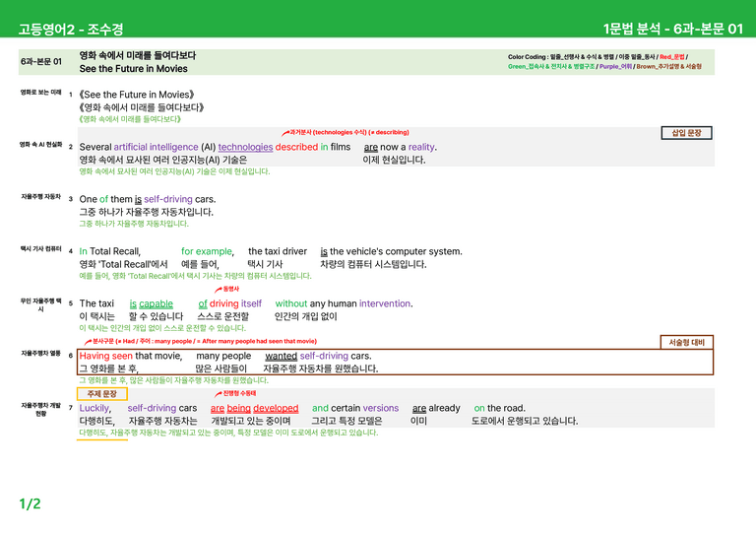Image resolution: width=756 pixels, height=535 pixels.
Task: Click the Korean phrase "그리고 특정 모델은"
Action: pos(346,421)
